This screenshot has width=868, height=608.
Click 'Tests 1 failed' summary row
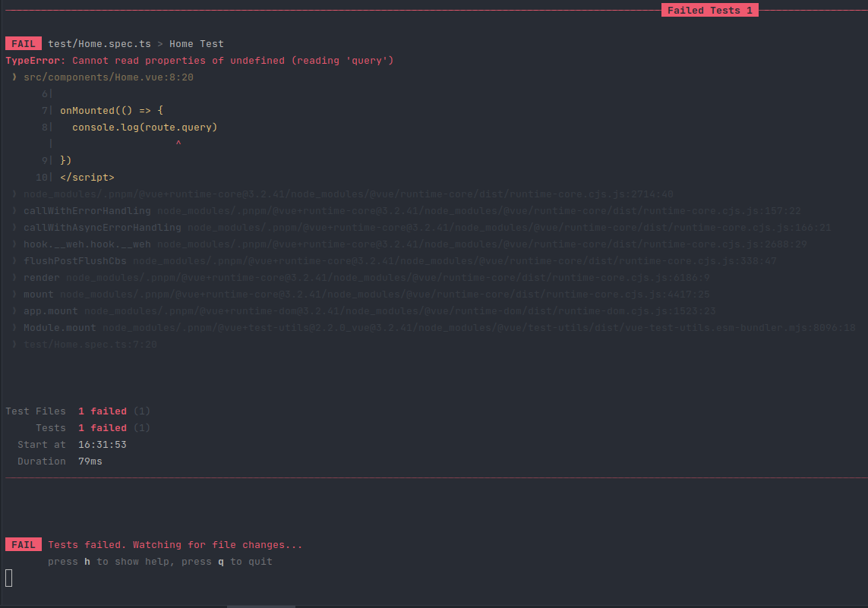coord(93,427)
